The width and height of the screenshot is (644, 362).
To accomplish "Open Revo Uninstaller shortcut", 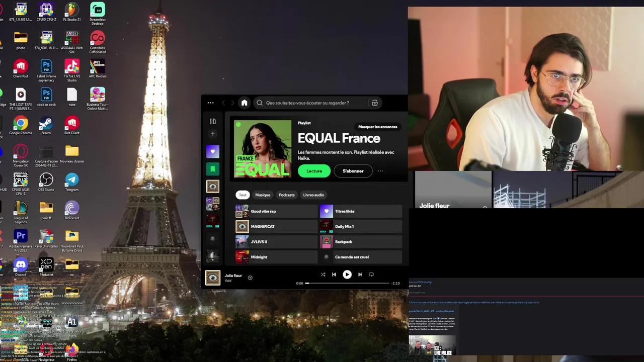I will click(46, 239).
